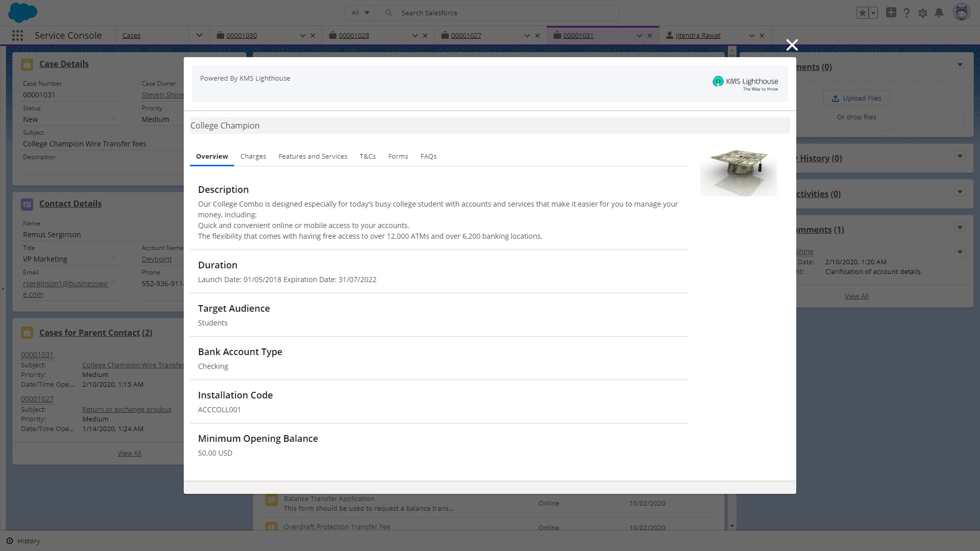This screenshot has height=551, width=980.
Task: Open the Setup gear icon
Action: (923, 13)
